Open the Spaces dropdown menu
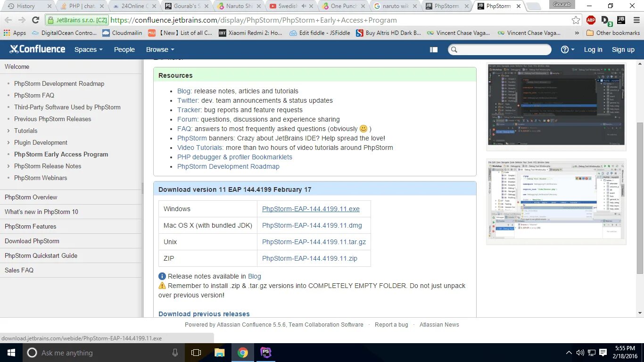This screenshot has height=362, width=644. click(x=88, y=49)
